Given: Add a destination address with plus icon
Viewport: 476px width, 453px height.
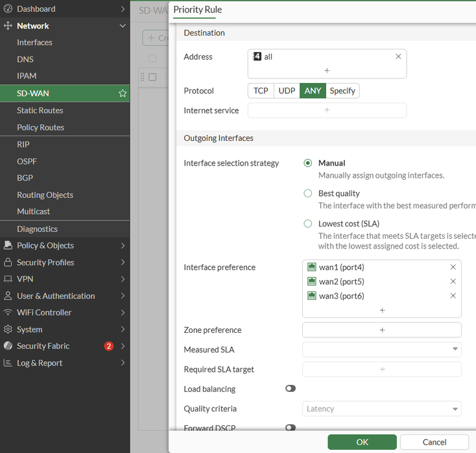Looking at the screenshot, I should (327, 70).
